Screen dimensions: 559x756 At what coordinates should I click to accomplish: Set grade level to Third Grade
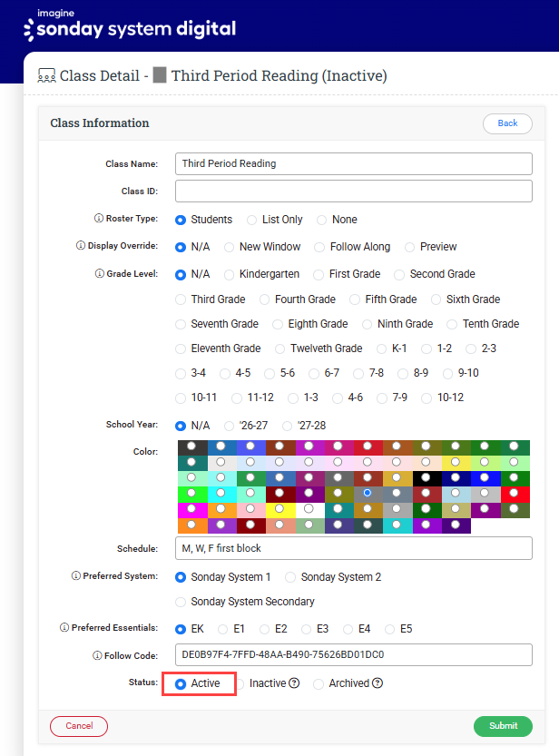point(181,299)
